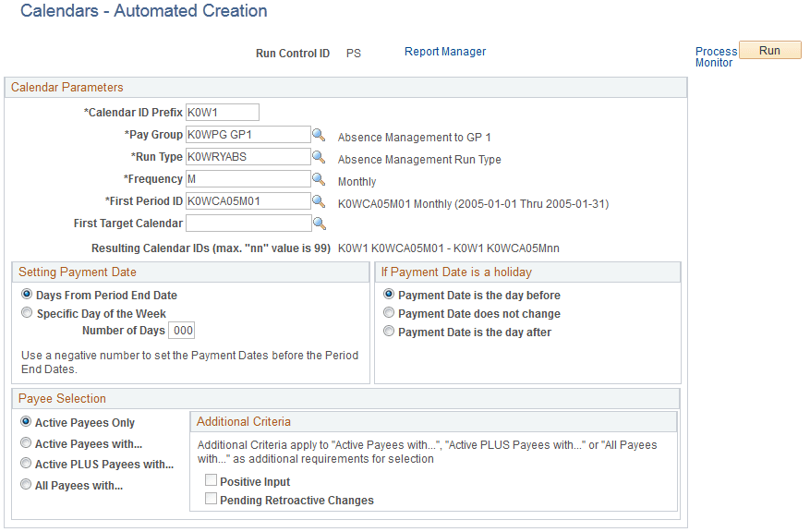Open the Run Type lookup prompt
This screenshot has width=810, height=532.
coord(319,156)
